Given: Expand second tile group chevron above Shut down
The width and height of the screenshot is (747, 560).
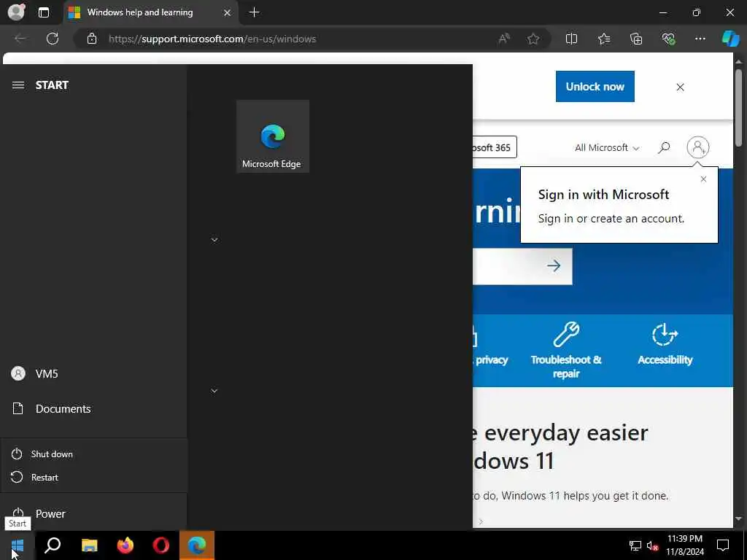Looking at the screenshot, I should [214, 391].
